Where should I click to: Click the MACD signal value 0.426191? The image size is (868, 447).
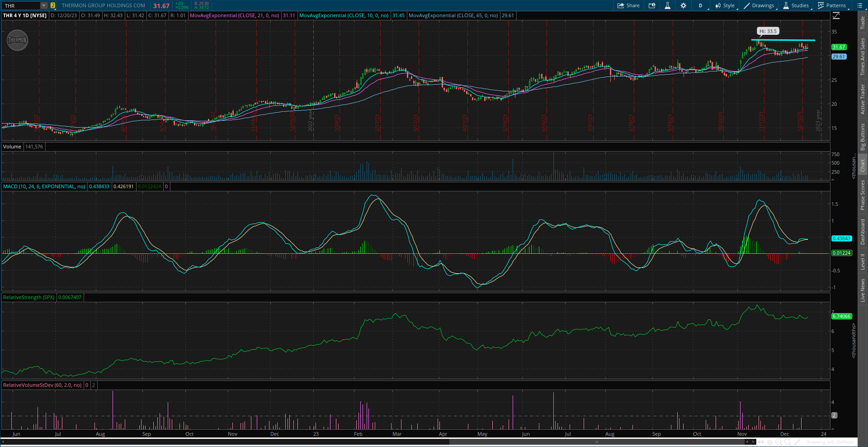coord(123,186)
